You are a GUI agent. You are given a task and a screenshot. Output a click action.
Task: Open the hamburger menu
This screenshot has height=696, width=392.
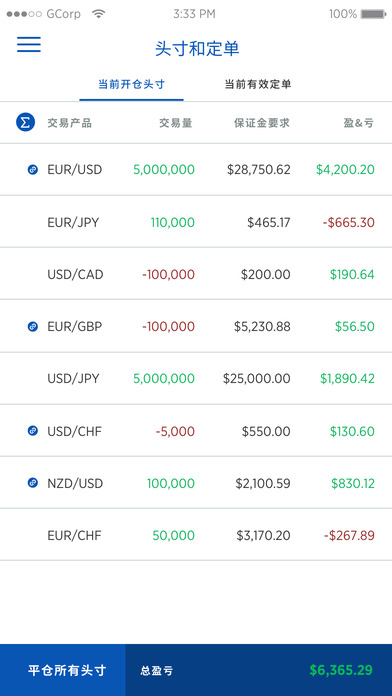(29, 44)
